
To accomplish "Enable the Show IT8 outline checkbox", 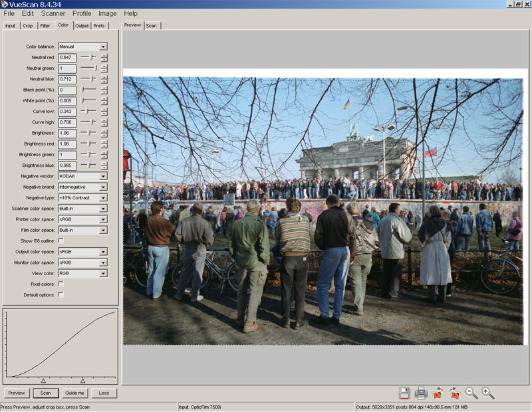I will (61, 241).
